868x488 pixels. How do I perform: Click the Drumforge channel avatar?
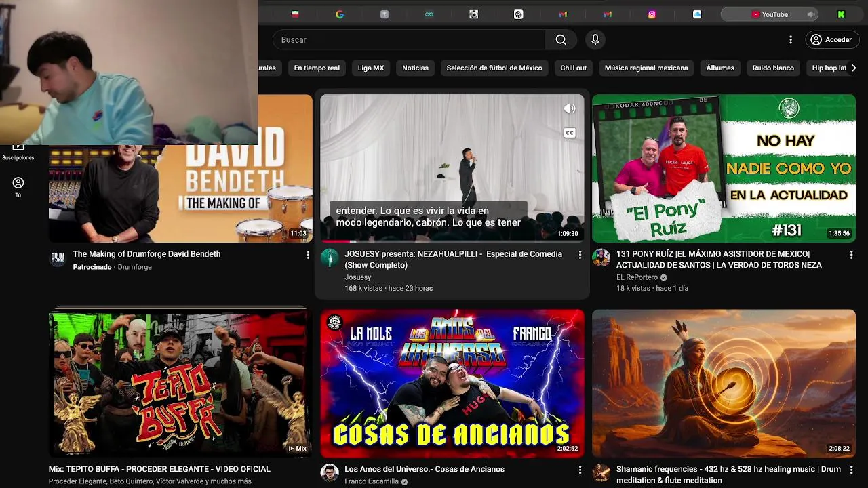point(58,258)
